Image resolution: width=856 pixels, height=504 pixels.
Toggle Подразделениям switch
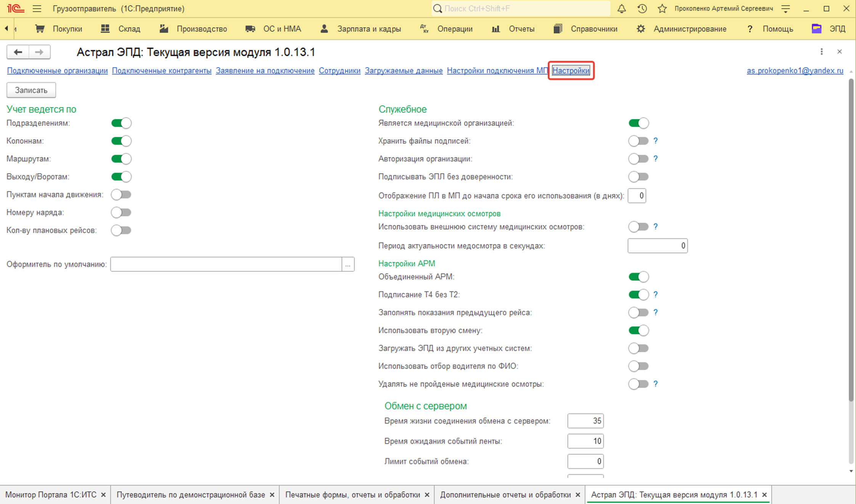tap(121, 123)
